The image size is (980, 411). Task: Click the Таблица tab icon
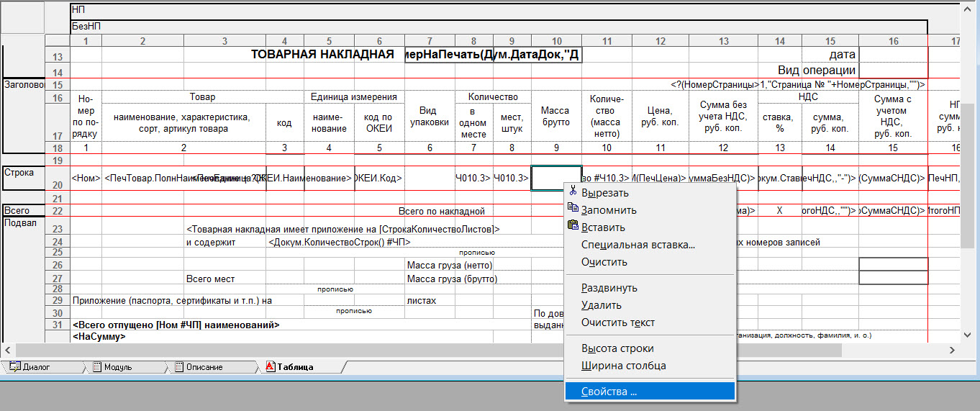[271, 367]
